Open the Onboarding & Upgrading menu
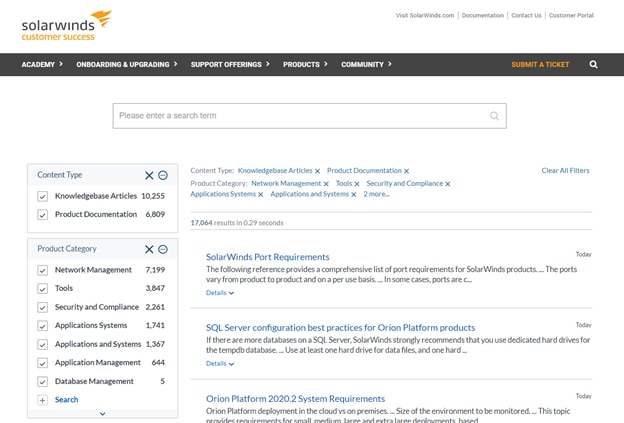The width and height of the screenshot is (624, 423). point(127,64)
